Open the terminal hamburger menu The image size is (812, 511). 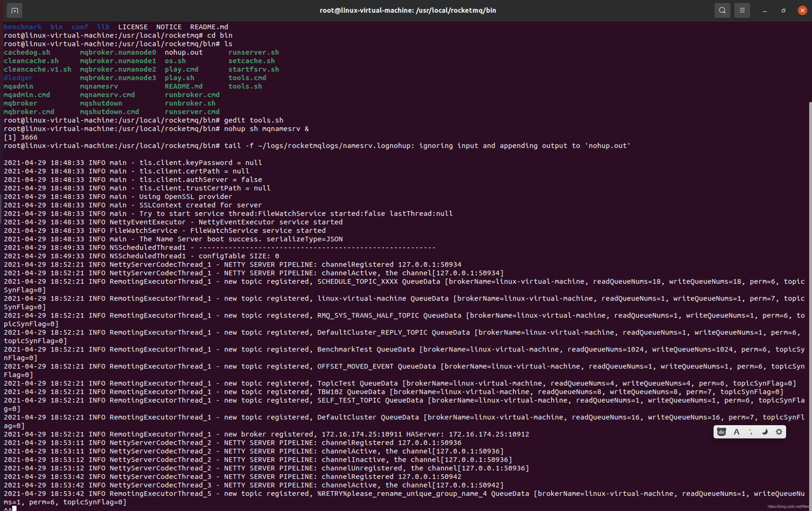[742, 10]
